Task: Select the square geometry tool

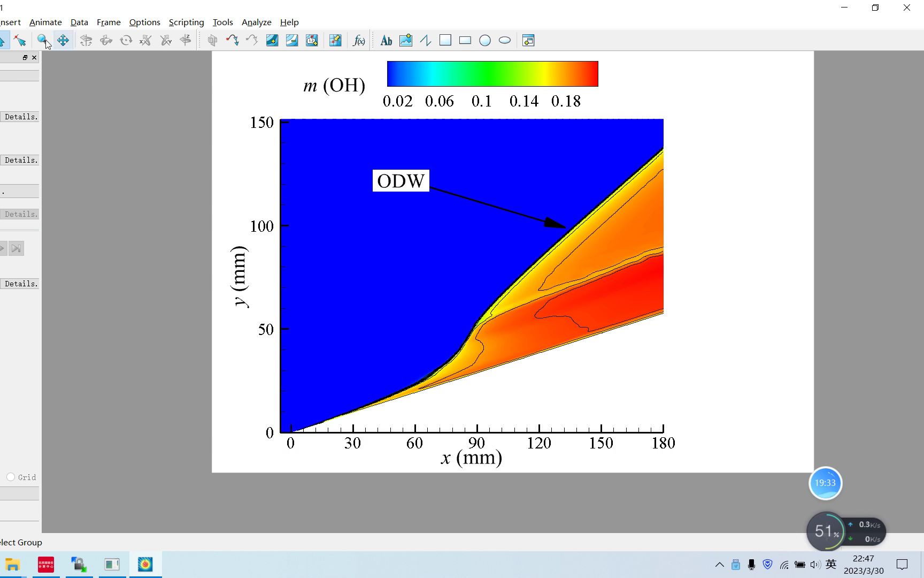Action: (445, 40)
